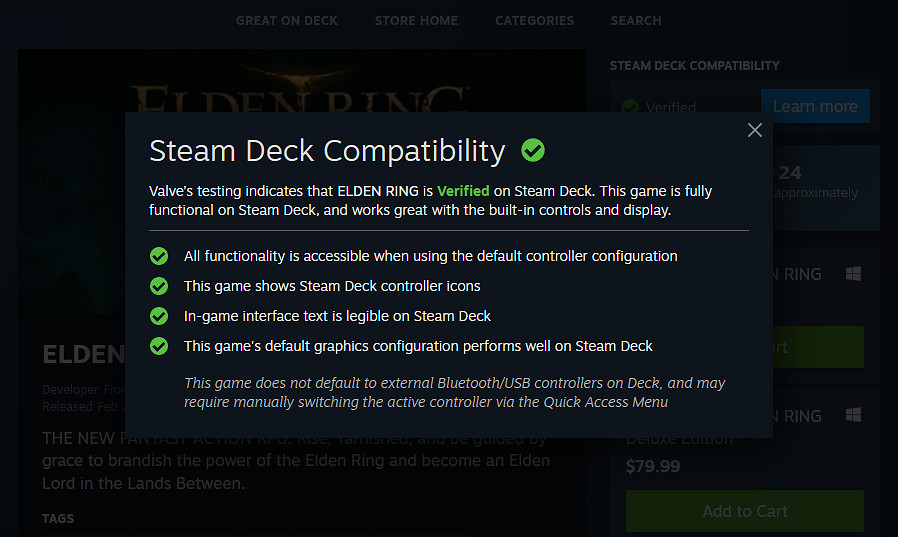Click Windows icon beside Deluxe Edition package
The image size is (898, 537).
[x=853, y=415]
